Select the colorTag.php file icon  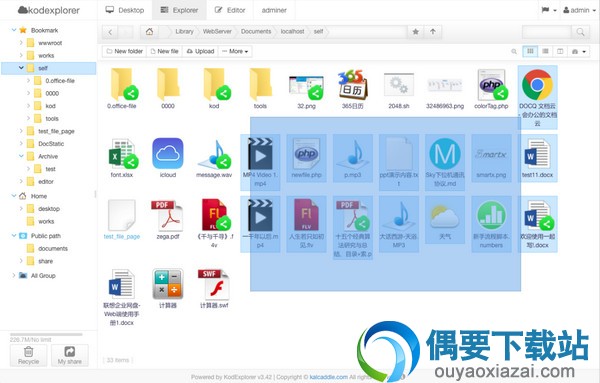[x=491, y=85]
